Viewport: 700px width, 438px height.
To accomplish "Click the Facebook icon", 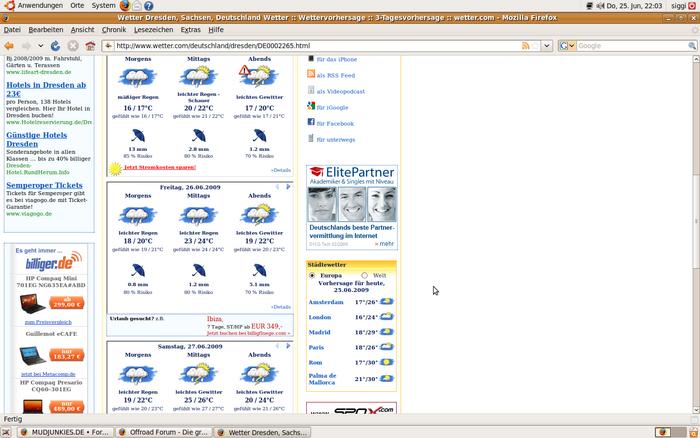I will pos(311,122).
